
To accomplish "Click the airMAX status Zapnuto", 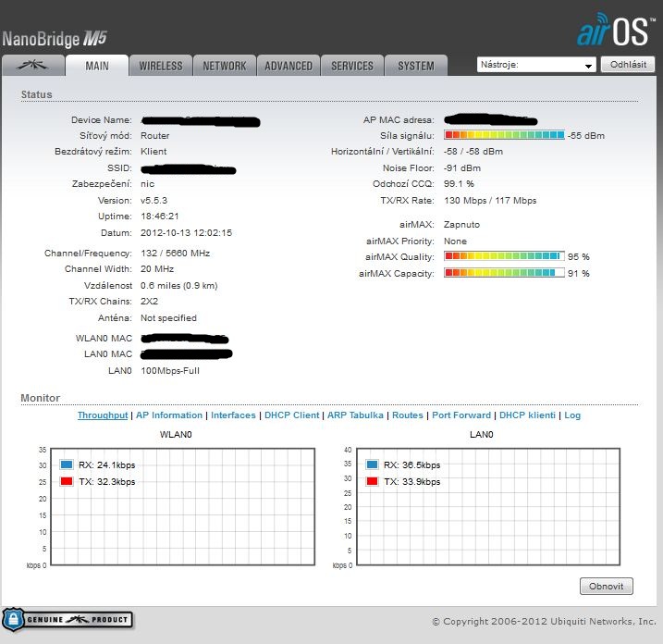I will point(461,225).
